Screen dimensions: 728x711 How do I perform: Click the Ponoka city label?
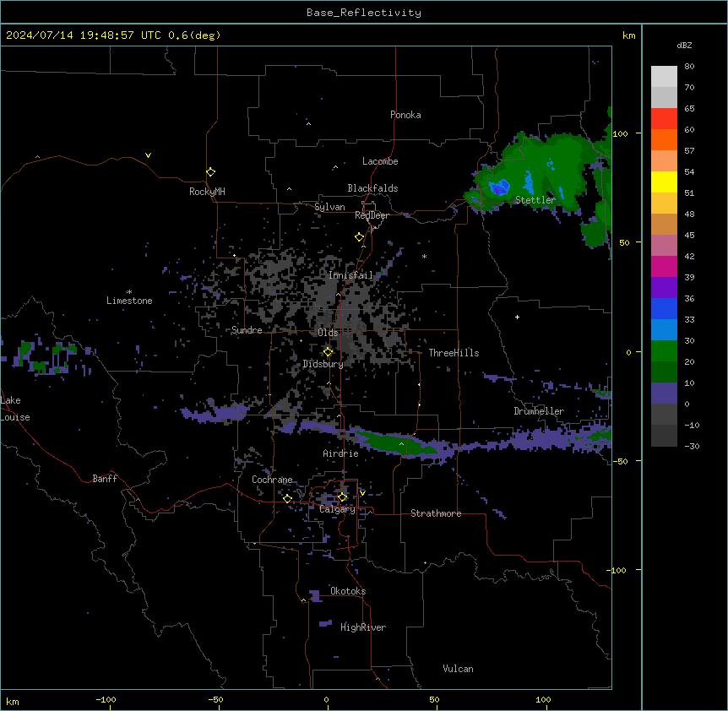point(405,115)
